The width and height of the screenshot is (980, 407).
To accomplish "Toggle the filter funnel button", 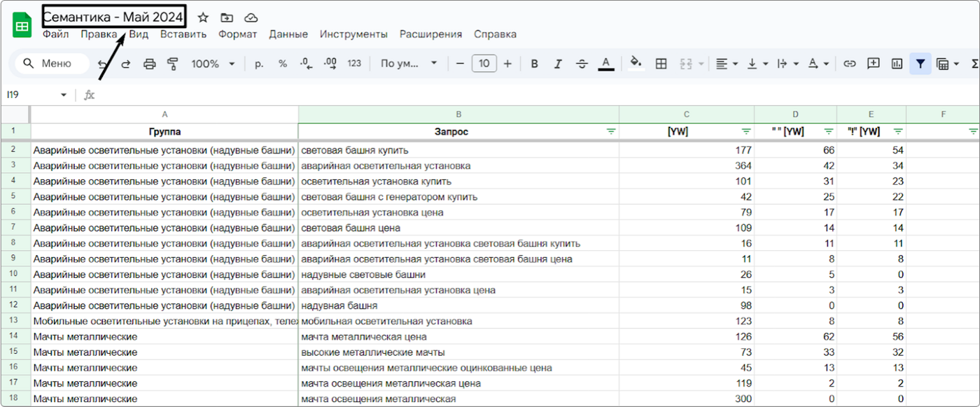I will click(920, 64).
